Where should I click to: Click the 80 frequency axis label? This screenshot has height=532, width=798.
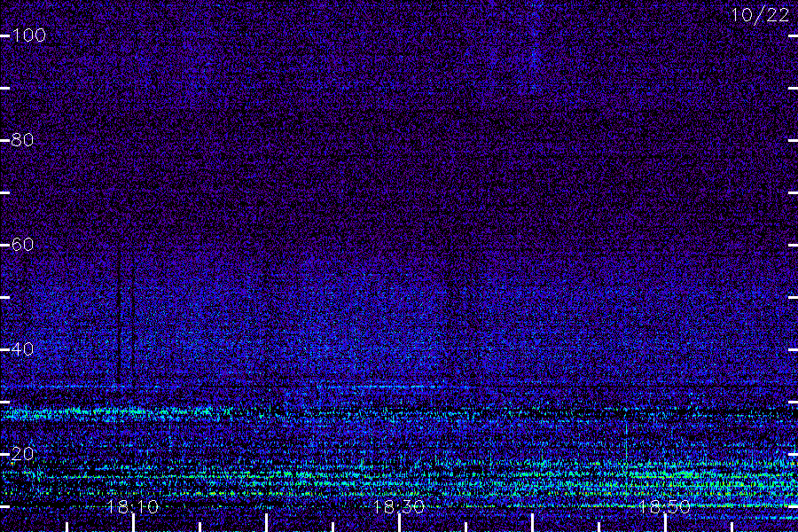tap(22, 140)
